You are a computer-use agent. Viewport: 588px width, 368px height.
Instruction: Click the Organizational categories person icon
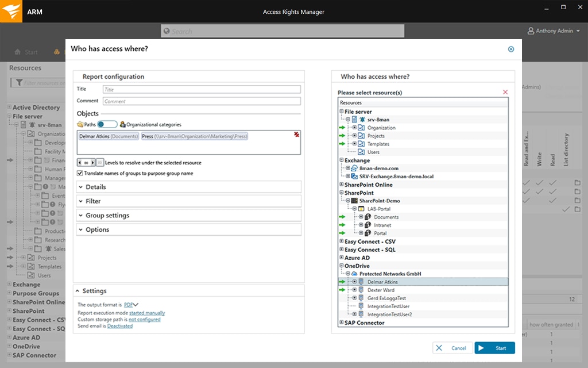point(122,124)
